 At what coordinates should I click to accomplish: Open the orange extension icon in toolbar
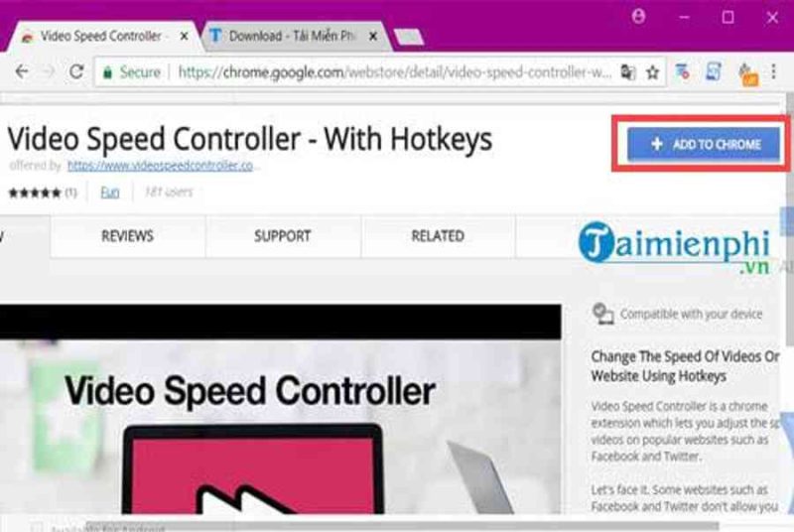748,74
